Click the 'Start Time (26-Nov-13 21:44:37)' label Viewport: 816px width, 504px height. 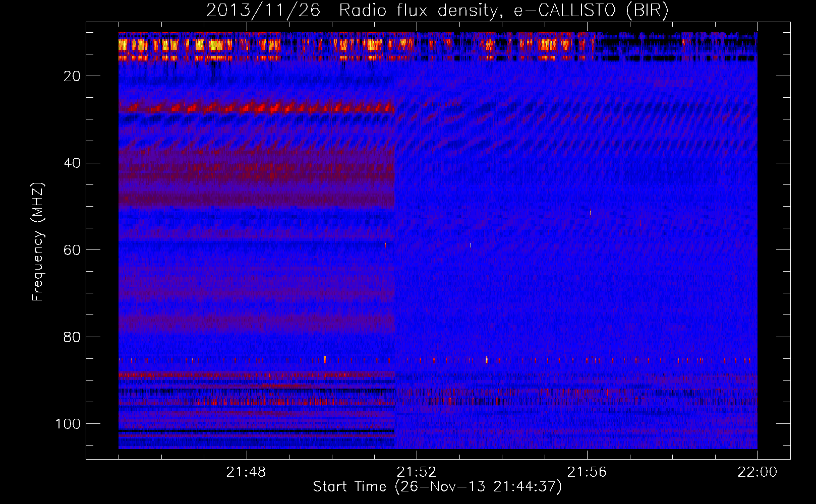437,487
